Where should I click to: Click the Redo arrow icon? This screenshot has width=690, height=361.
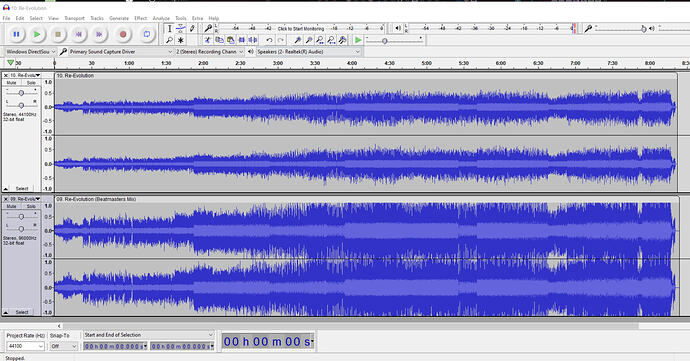pos(280,40)
